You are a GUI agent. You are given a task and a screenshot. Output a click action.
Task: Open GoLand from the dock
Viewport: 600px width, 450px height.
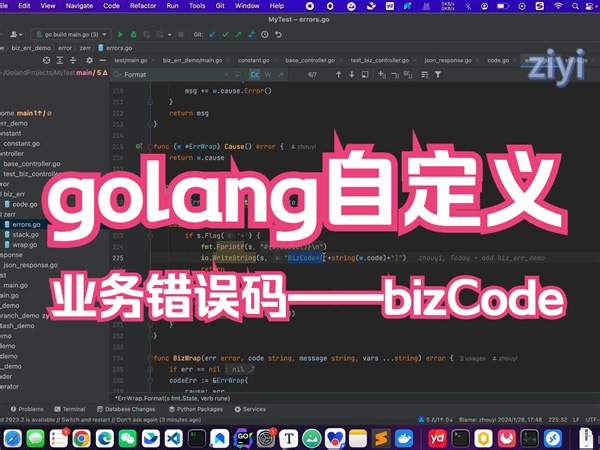click(243, 438)
